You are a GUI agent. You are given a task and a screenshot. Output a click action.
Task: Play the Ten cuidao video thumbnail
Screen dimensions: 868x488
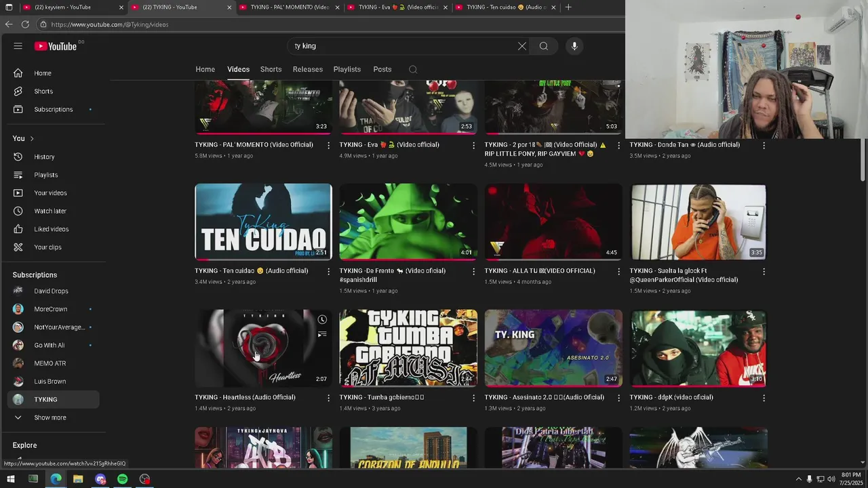(263, 222)
